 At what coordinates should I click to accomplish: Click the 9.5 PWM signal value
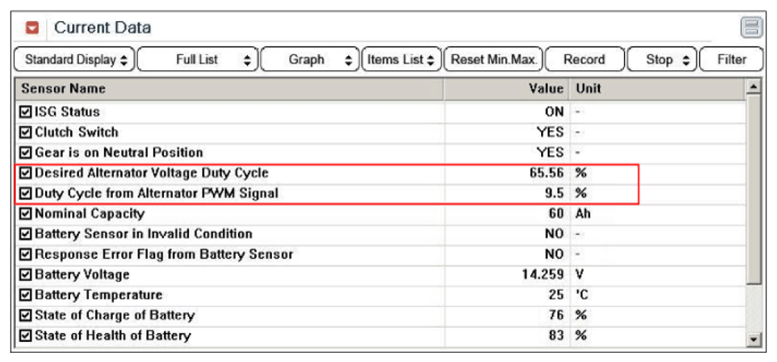pos(554,194)
